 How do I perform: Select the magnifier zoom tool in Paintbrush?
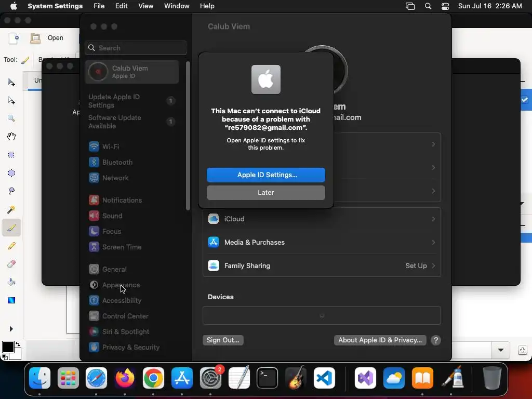click(11, 118)
